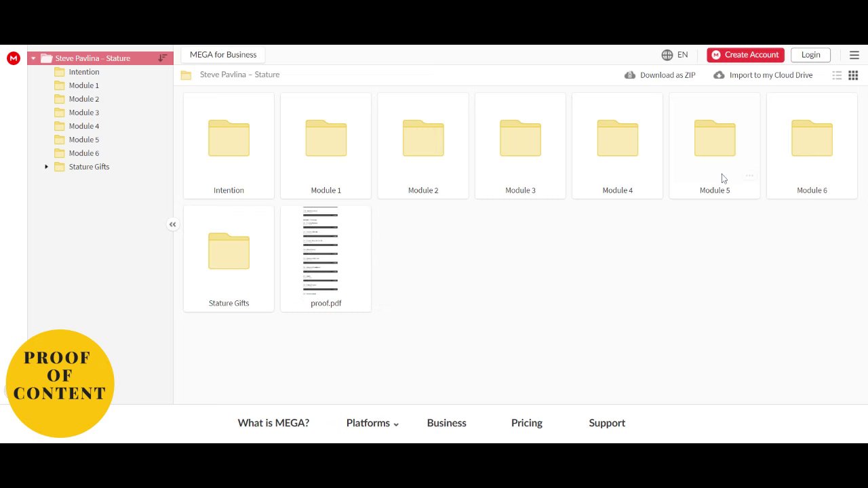The width and height of the screenshot is (868, 488).
Task: Click the Pricing footer link
Action: (x=527, y=423)
